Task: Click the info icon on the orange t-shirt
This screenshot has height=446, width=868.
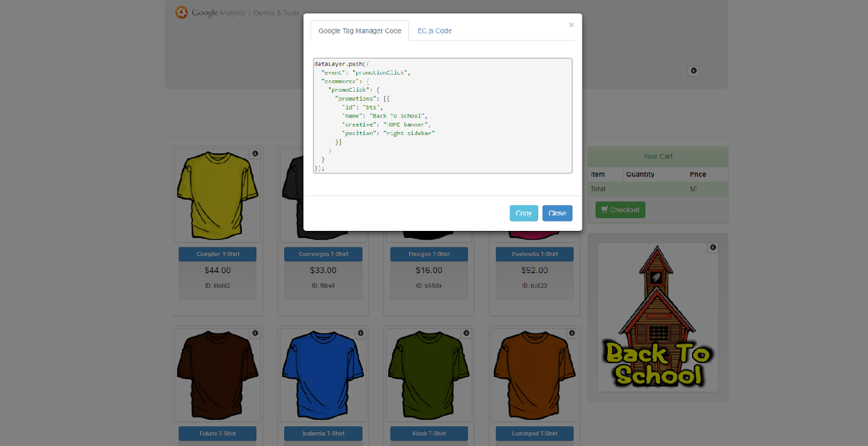Action: (572, 333)
